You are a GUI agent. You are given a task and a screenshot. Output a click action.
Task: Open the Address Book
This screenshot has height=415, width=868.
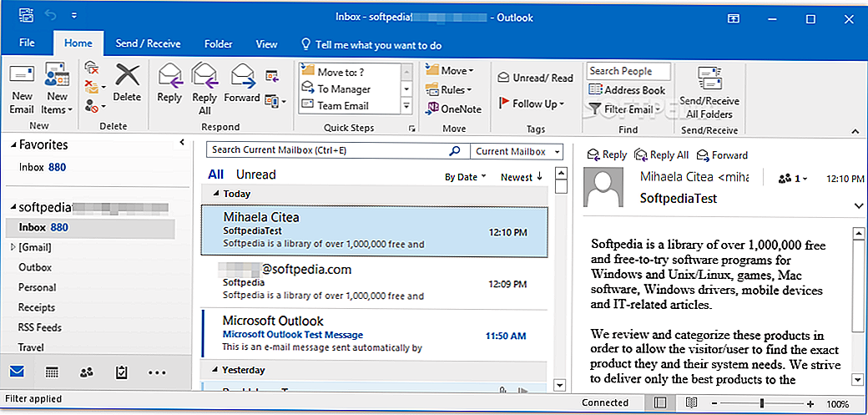(x=627, y=89)
